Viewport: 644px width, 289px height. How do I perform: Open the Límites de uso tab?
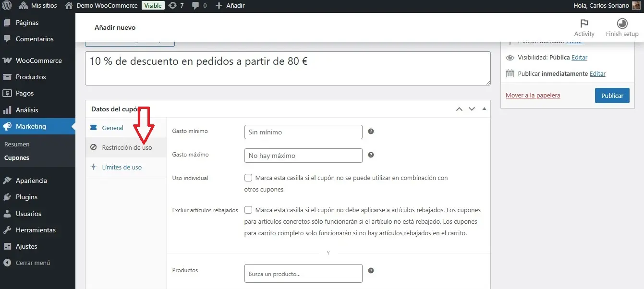122,167
